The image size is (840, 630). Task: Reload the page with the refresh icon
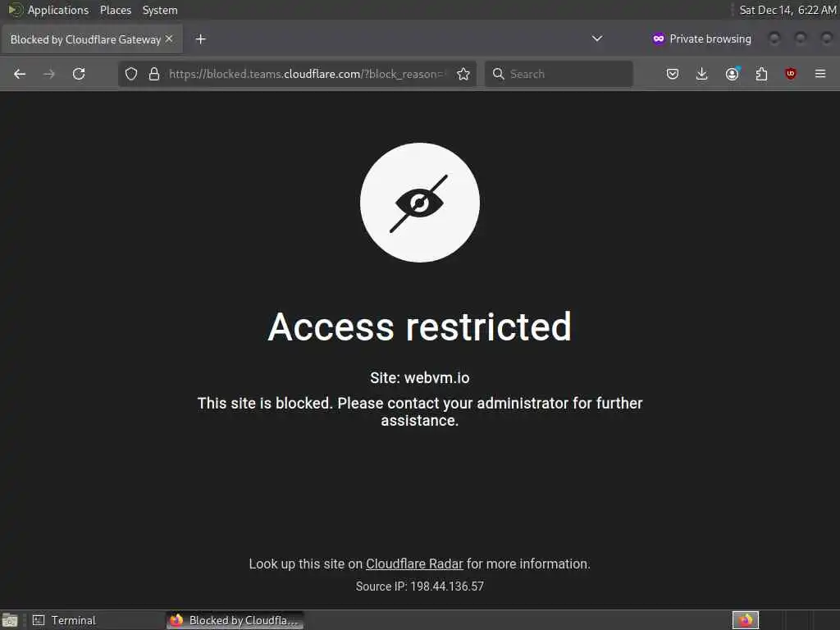(x=79, y=74)
